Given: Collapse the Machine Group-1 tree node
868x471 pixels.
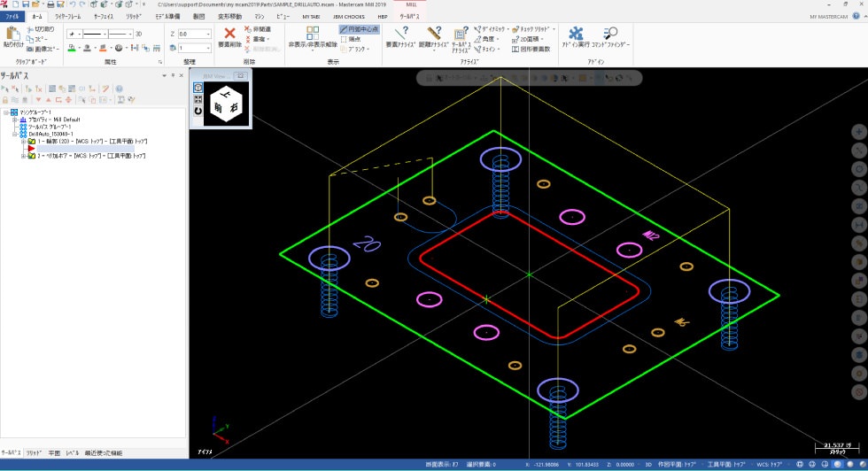Looking at the screenshot, I should click(x=6, y=112).
